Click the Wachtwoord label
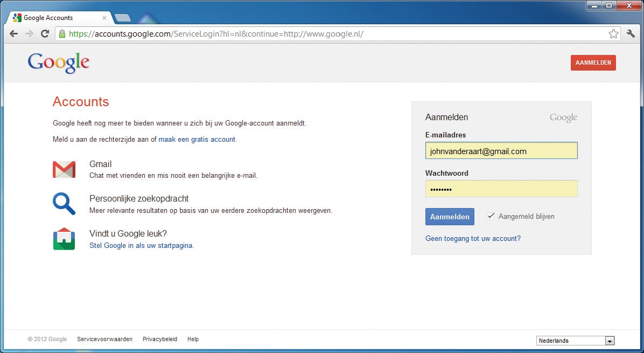Screen dimensions: 644x353 pyautogui.click(x=447, y=173)
